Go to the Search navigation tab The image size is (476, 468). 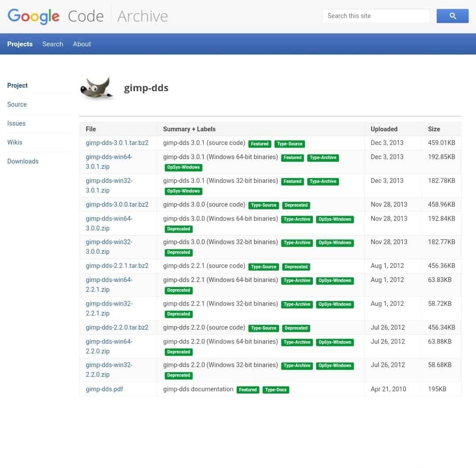[x=52, y=44]
